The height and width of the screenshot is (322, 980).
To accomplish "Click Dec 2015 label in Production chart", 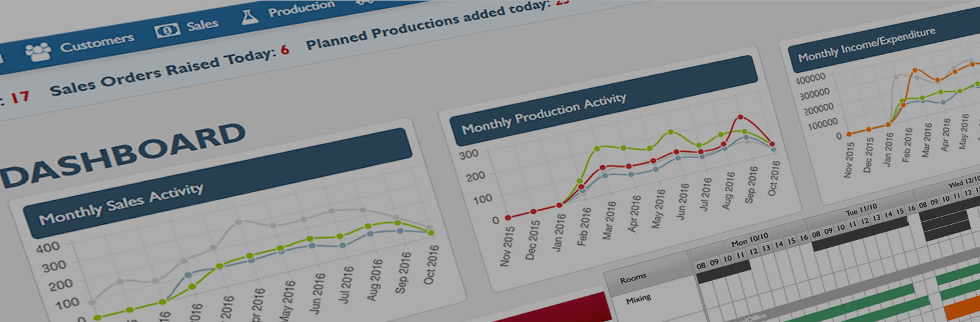I will [x=533, y=241].
